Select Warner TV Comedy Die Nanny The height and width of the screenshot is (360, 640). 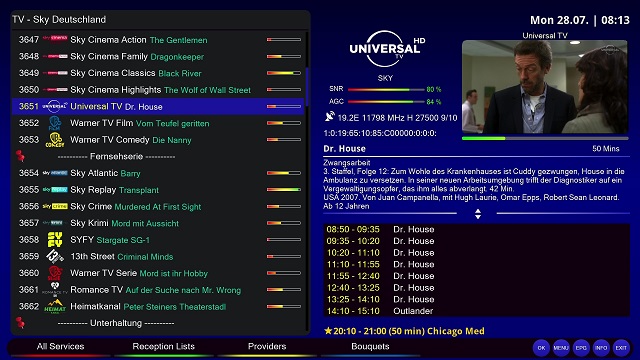click(x=158, y=140)
